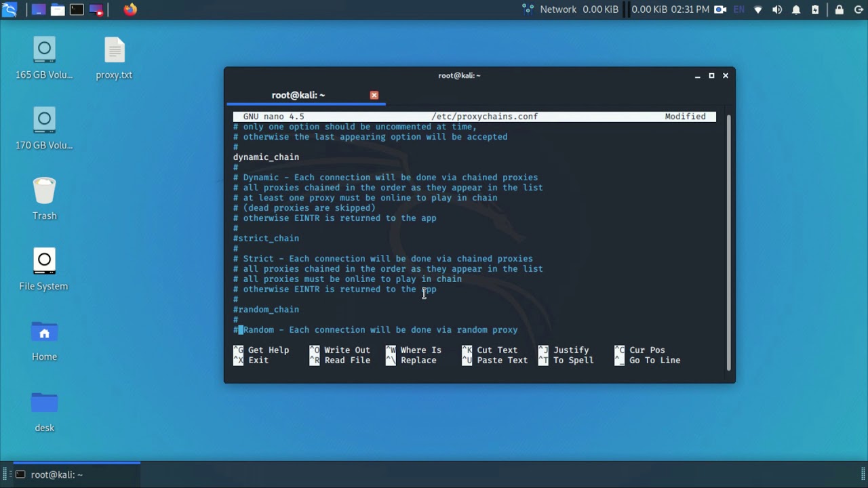
Task: Click the Get Help shortcut hint
Action: coord(261,350)
